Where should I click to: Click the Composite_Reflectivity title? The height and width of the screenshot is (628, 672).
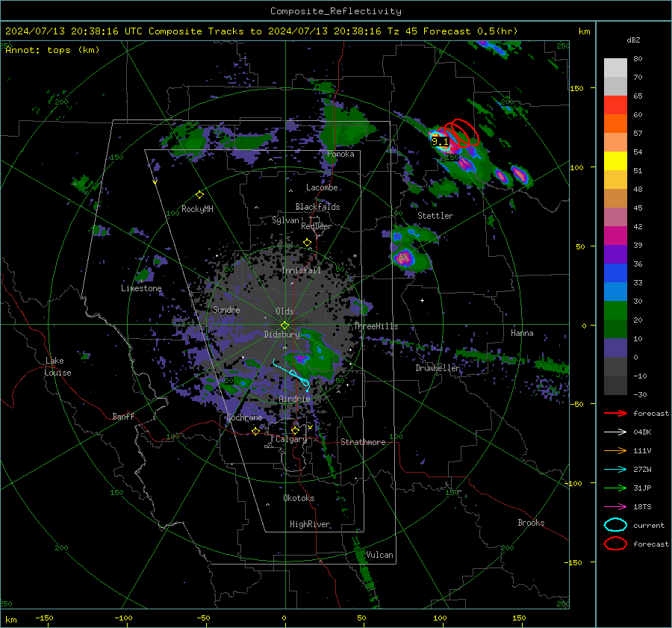pyautogui.click(x=336, y=11)
